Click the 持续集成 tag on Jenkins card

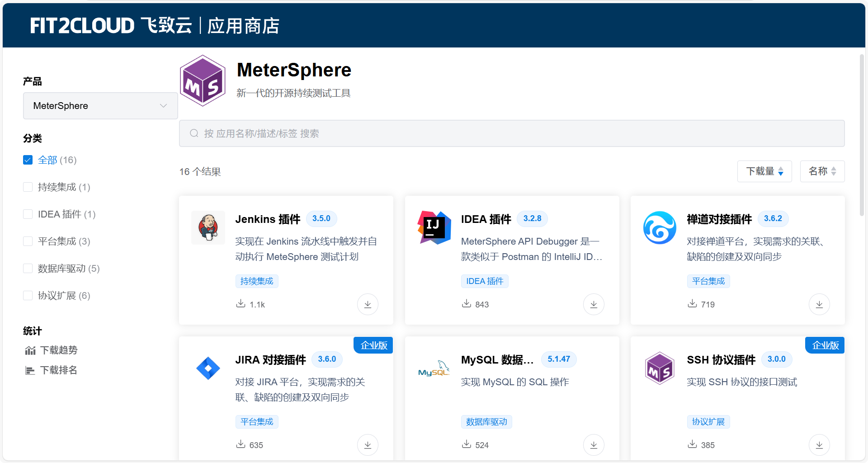pyautogui.click(x=257, y=281)
